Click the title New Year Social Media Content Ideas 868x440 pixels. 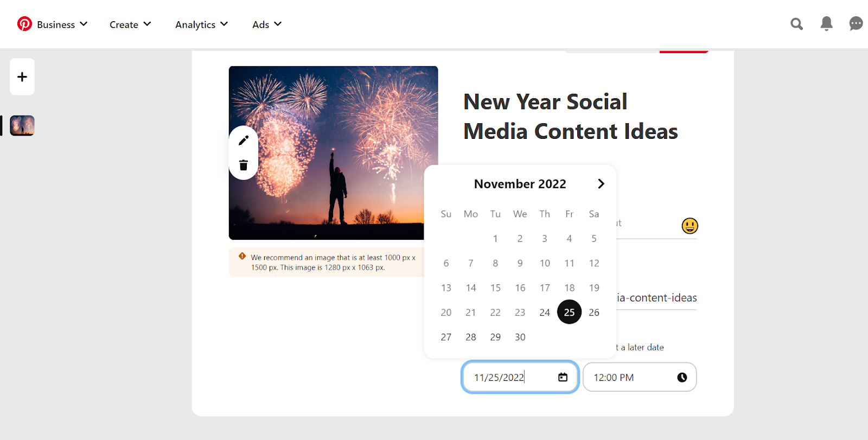[x=570, y=117]
